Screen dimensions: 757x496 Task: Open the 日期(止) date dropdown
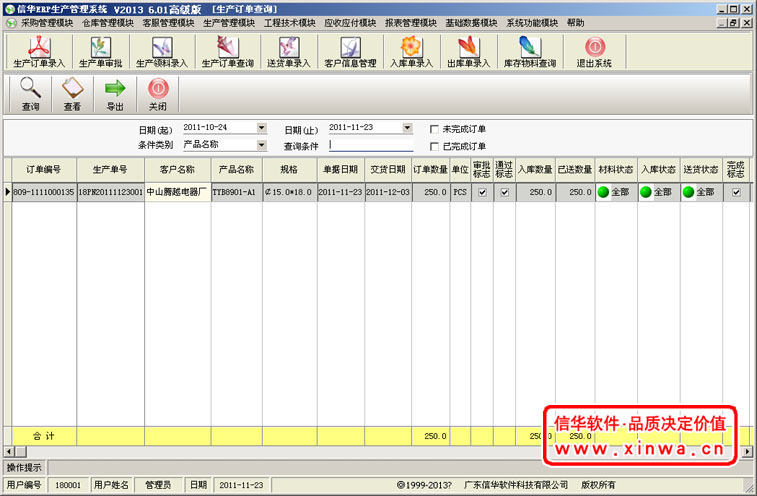(407, 128)
